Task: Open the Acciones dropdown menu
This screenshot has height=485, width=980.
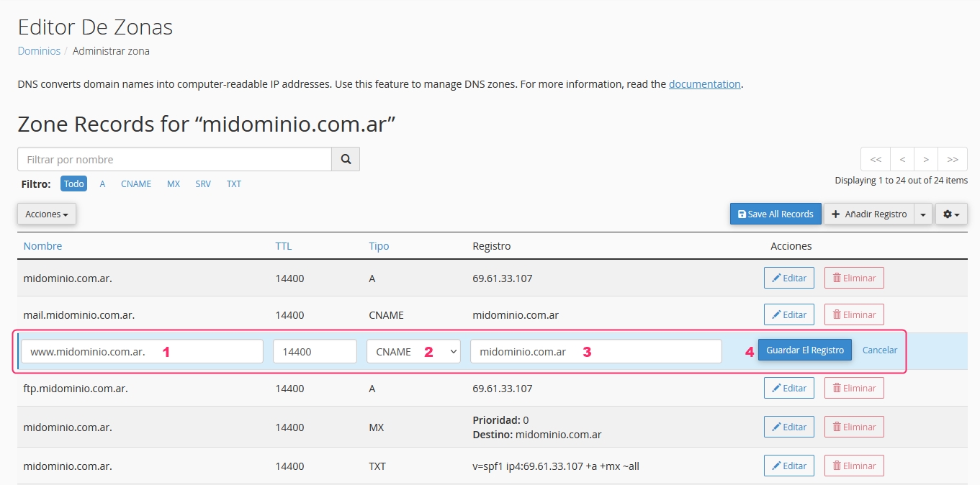Action: pos(47,214)
